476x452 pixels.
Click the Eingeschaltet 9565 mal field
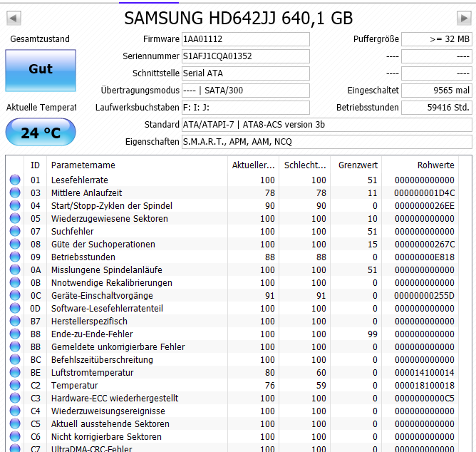(x=437, y=91)
